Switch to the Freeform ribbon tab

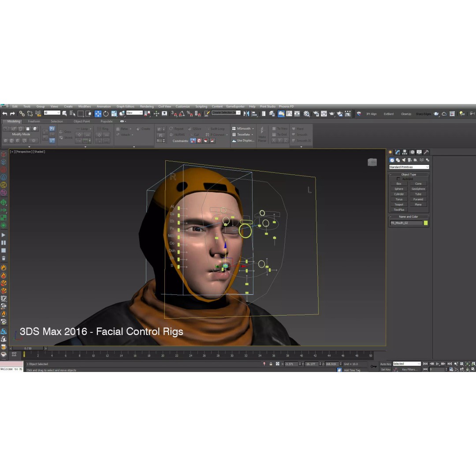point(34,121)
